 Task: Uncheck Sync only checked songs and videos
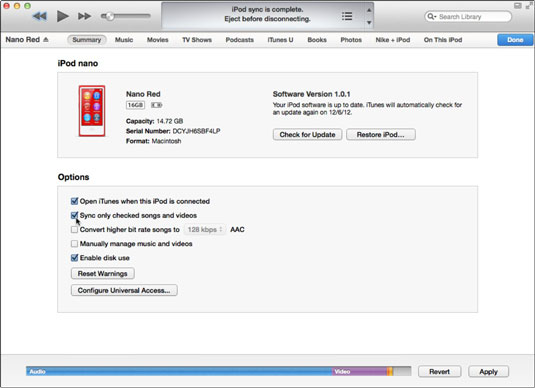[x=74, y=215]
